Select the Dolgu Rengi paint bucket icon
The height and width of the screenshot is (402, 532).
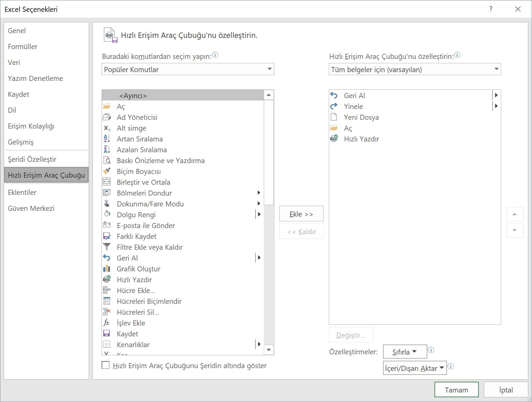coord(107,215)
